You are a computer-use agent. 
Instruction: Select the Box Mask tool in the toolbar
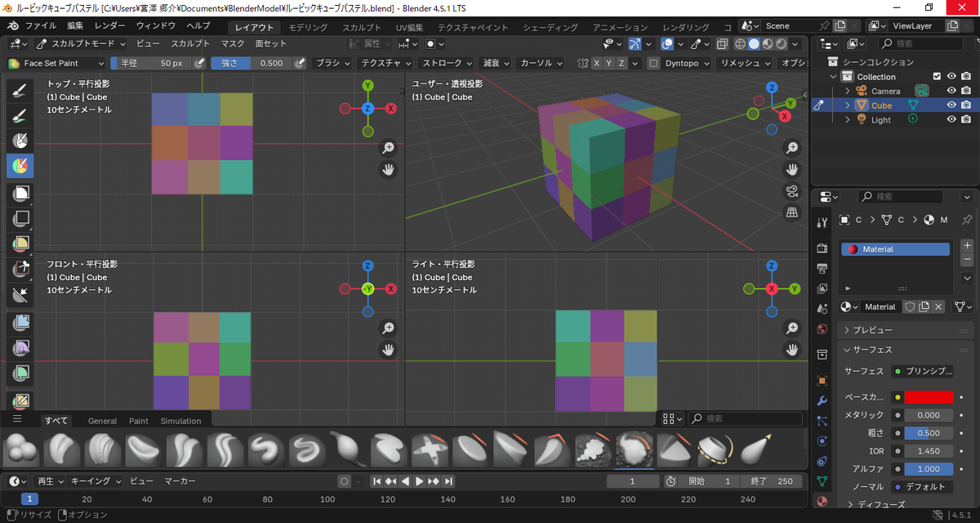20,194
